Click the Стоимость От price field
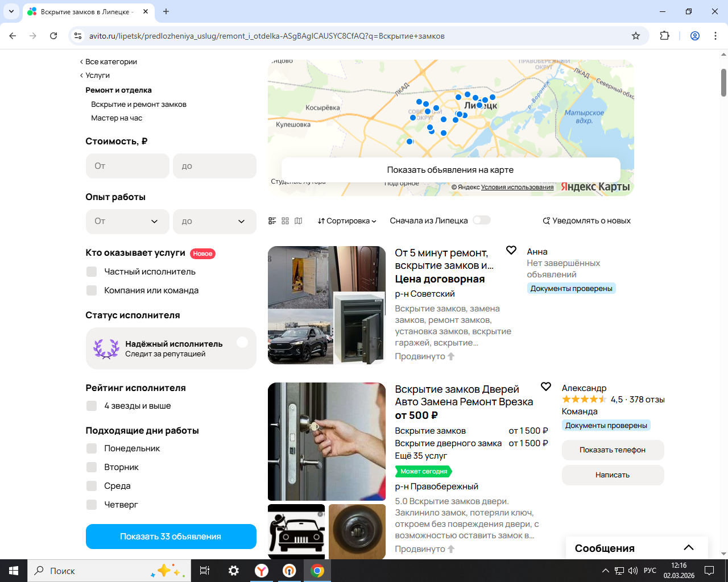 click(127, 166)
